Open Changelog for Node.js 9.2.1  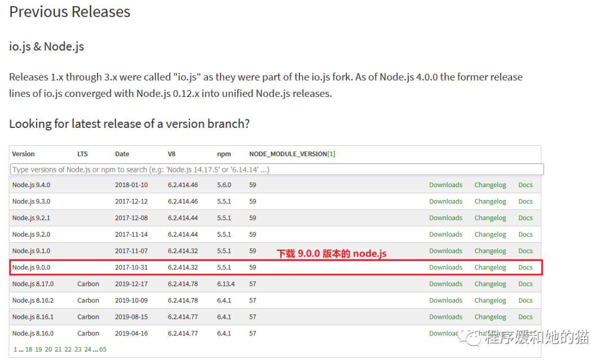(x=490, y=218)
